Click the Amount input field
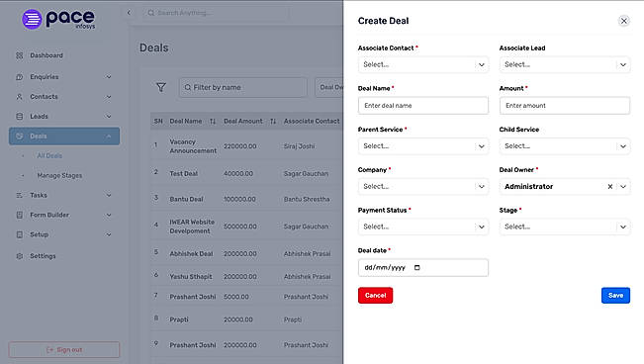 [x=565, y=106]
